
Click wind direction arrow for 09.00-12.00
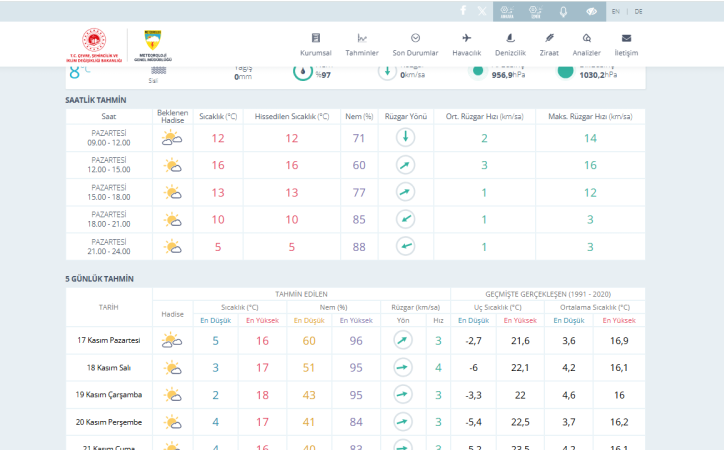405,138
